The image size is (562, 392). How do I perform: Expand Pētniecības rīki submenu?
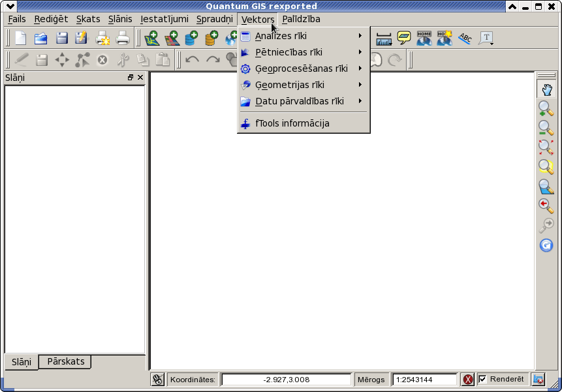point(304,52)
